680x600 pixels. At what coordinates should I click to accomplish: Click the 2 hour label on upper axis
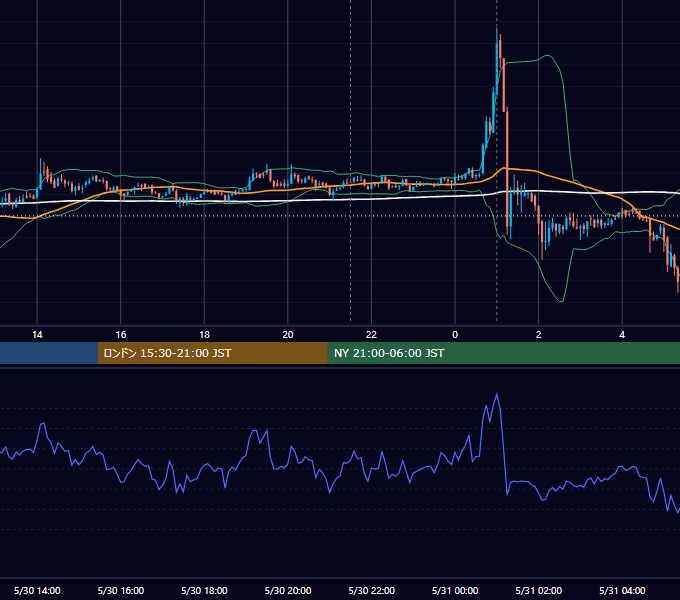[539, 335]
